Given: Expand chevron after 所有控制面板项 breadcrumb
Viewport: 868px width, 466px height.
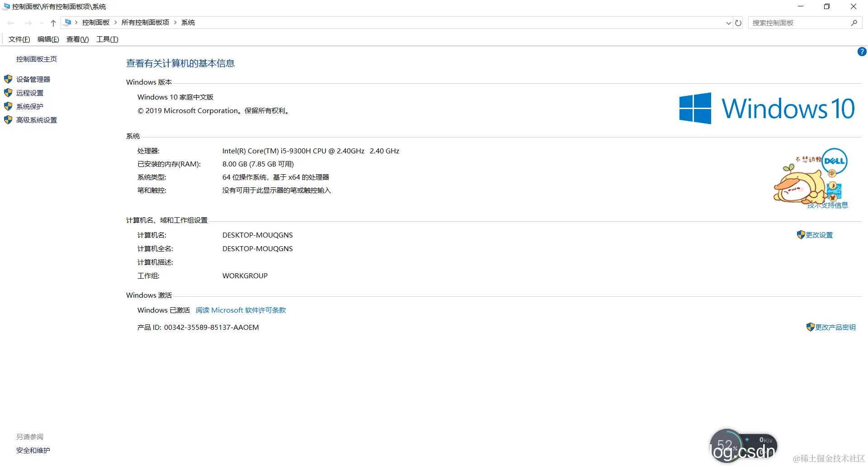Looking at the screenshot, I should 175,23.
